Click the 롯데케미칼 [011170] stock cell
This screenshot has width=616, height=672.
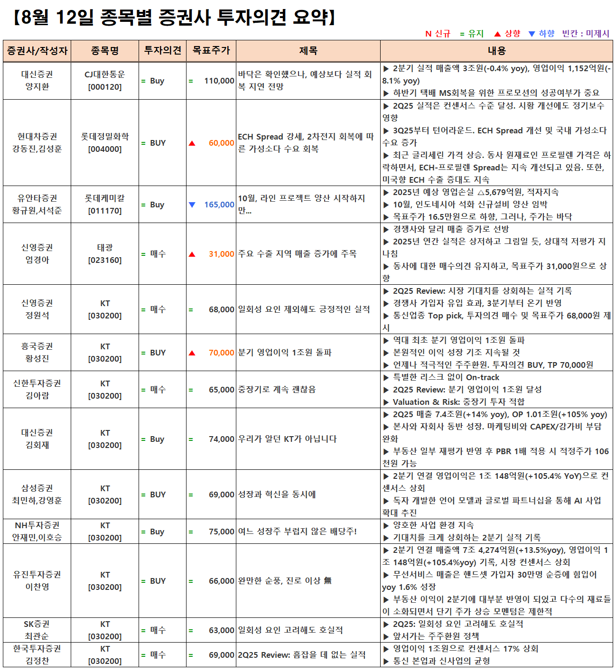(x=105, y=205)
